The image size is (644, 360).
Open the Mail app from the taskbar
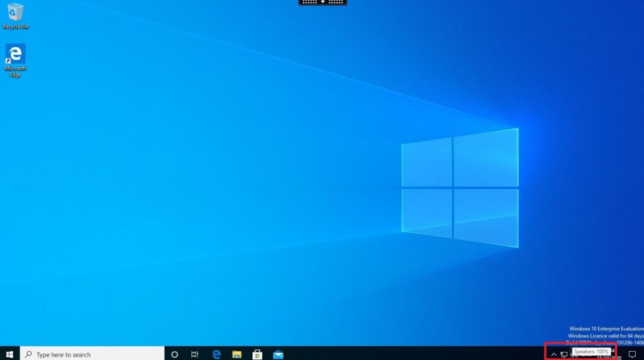pos(278,354)
